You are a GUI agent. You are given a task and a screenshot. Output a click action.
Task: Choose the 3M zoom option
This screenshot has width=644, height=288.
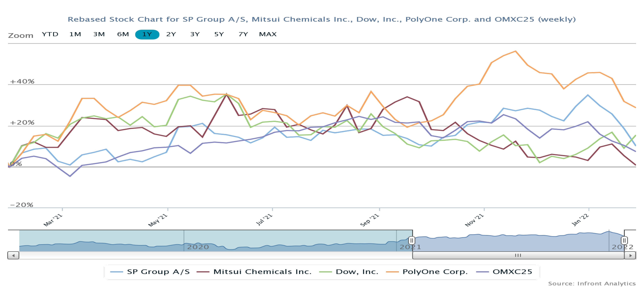(99, 34)
